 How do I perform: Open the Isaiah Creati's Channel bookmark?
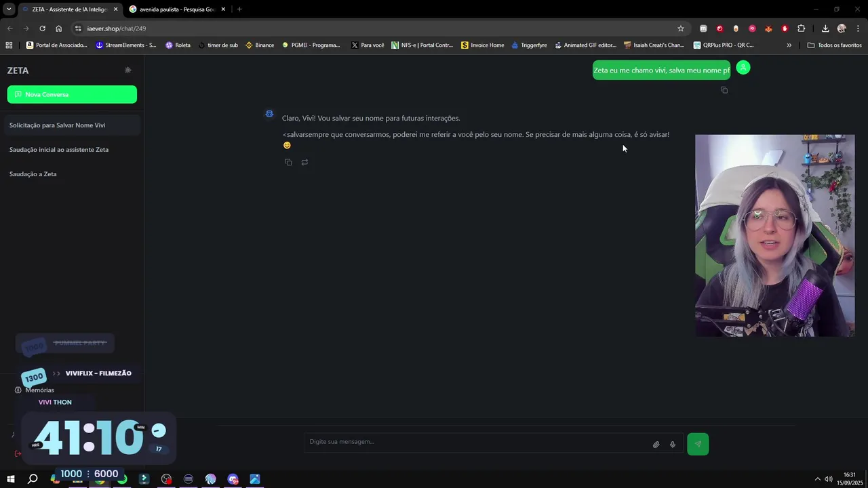pyautogui.click(x=654, y=45)
